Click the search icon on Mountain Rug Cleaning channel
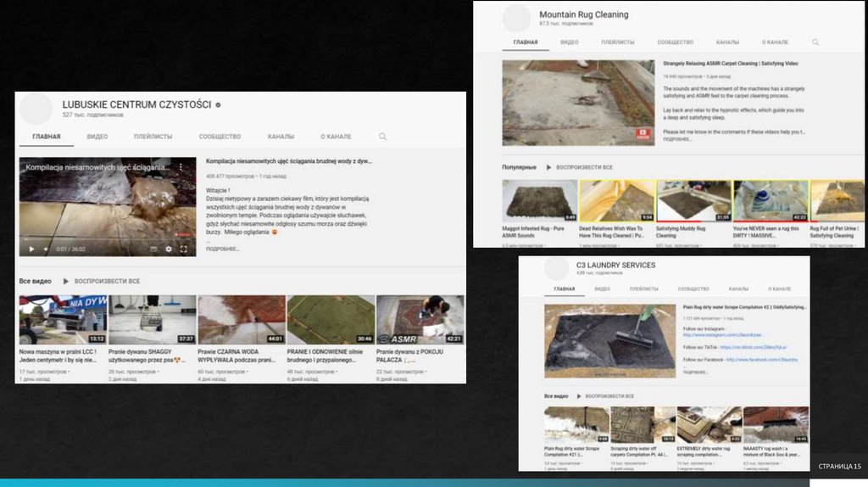 click(815, 42)
